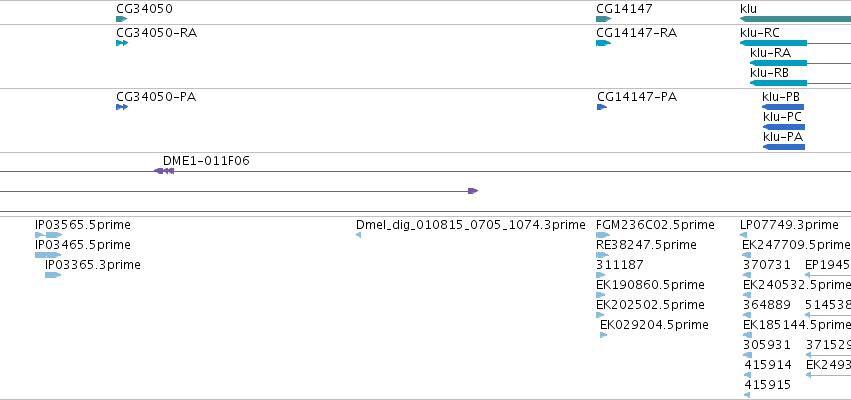Click the klu-PA protein label
The image size is (851, 400).
click(x=783, y=137)
